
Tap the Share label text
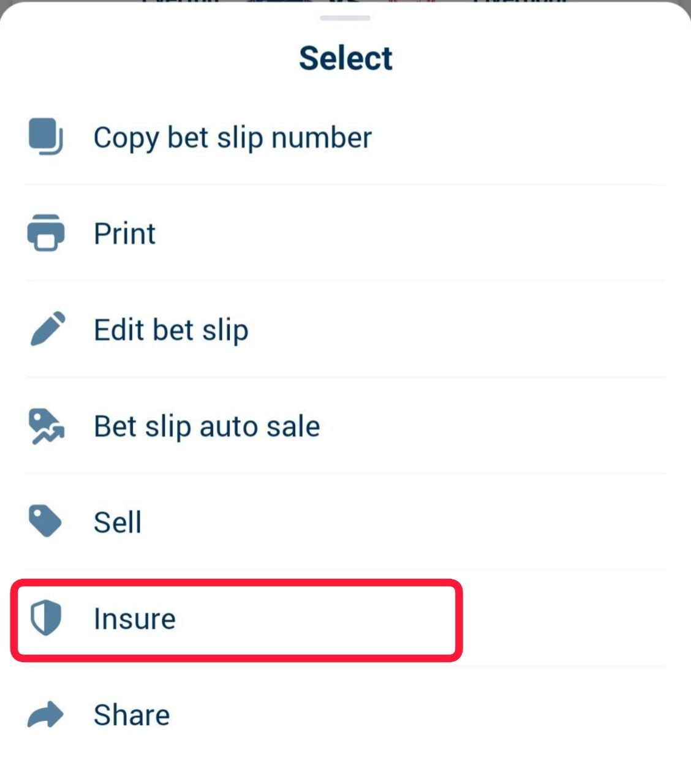[131, 715]
